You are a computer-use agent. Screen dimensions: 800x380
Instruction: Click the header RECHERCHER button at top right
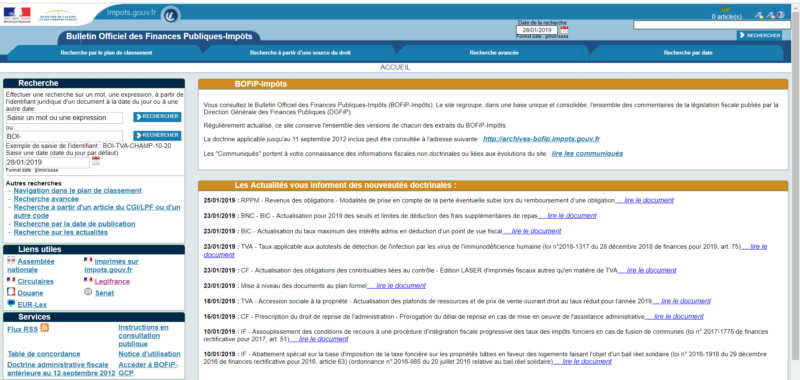(759, 35)
